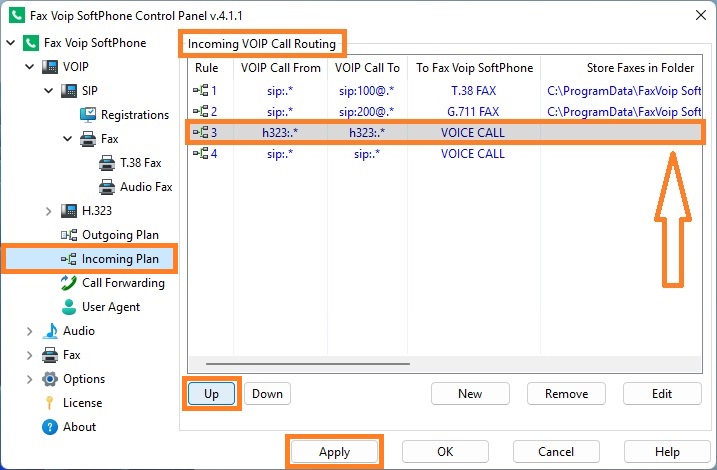Open the Outgoing Plan page
The image size is (717, 470).
(120, 235)
